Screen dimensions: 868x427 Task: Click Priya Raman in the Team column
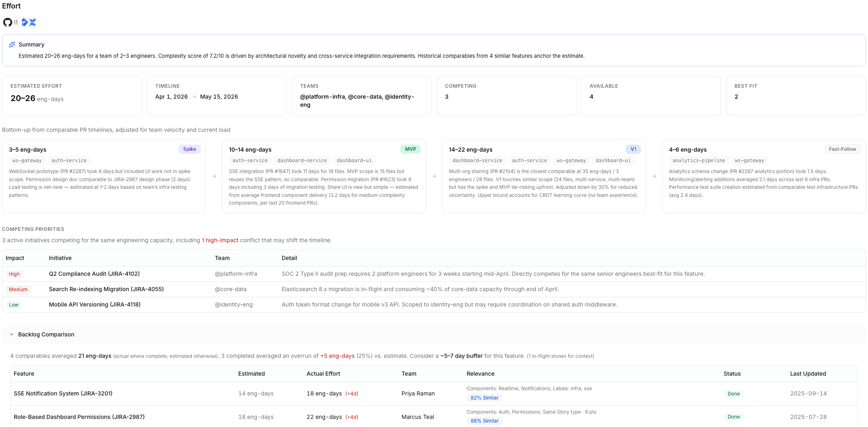pyautogui.click(x=418, y=393)
